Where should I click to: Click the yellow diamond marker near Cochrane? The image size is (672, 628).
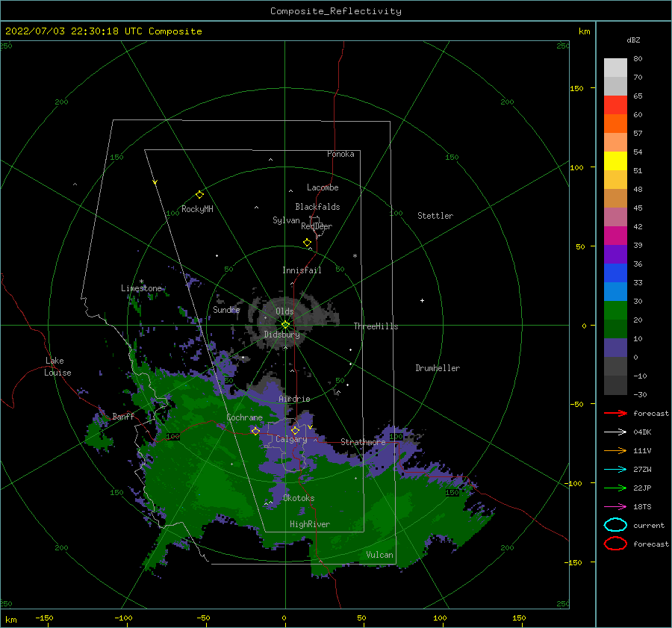256,431
